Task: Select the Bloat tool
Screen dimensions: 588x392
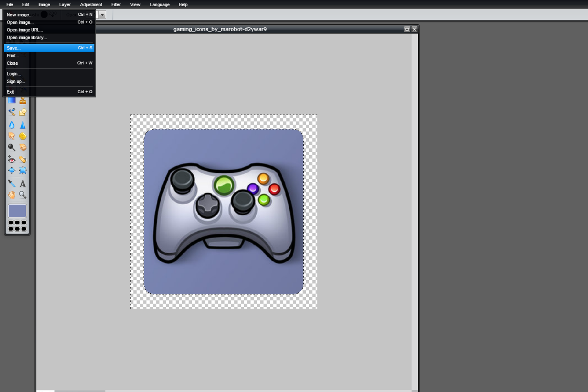Action: coord(12,170)
